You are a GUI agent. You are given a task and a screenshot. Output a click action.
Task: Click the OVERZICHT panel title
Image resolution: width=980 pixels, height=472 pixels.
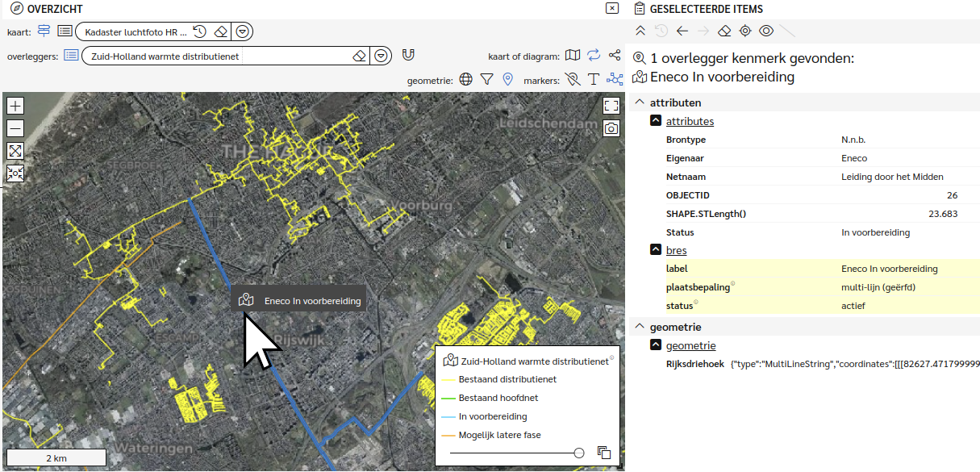(56, 9)
